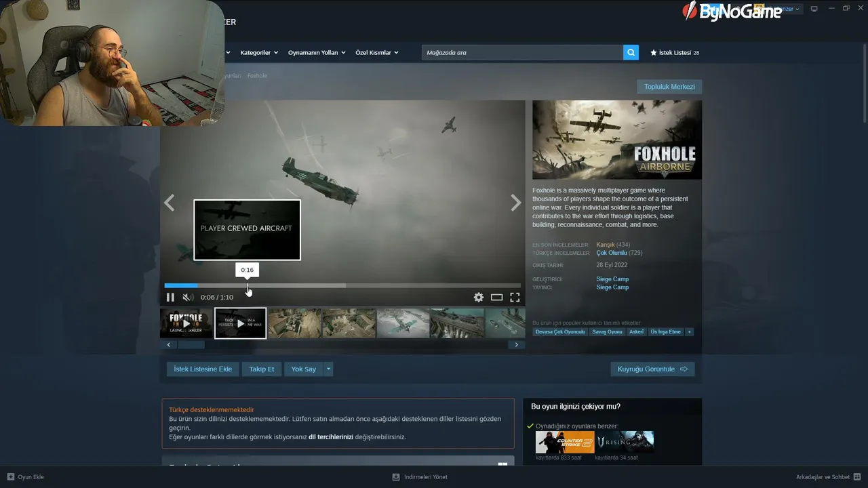Click the Windows logo icon on the purchase box
Screen dimensions: 868x488
click(502, 465)
